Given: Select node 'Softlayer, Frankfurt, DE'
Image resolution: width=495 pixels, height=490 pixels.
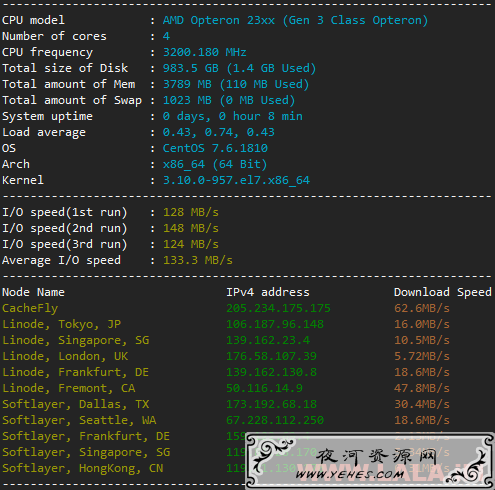Looking at the screenshot, I should pos(86,436).
